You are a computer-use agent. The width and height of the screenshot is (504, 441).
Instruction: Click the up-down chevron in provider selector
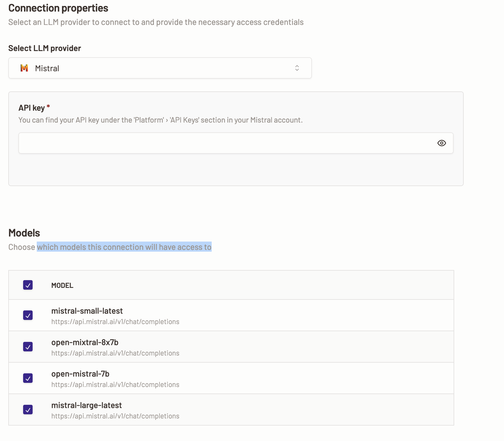tap(297, 68)
